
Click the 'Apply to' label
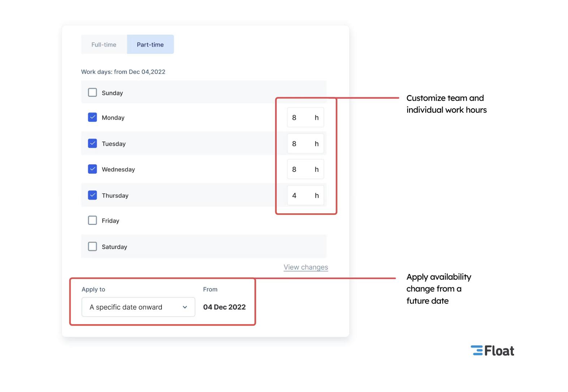click(93, 289)
